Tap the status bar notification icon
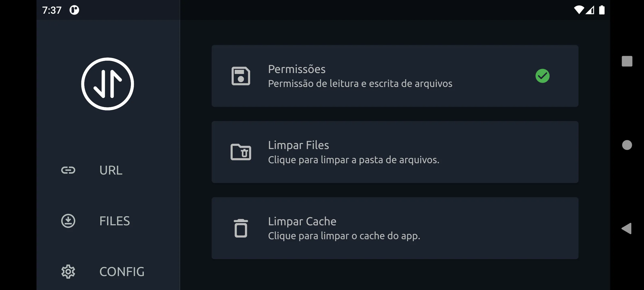This screenshot has width=644, height=290. coord(74,10)
